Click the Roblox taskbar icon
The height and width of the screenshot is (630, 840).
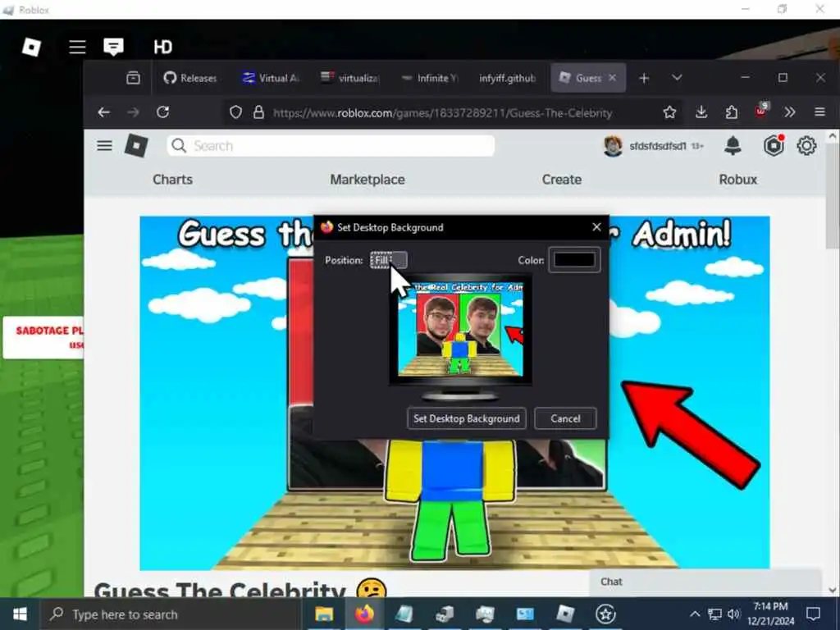tap(565, 614)
